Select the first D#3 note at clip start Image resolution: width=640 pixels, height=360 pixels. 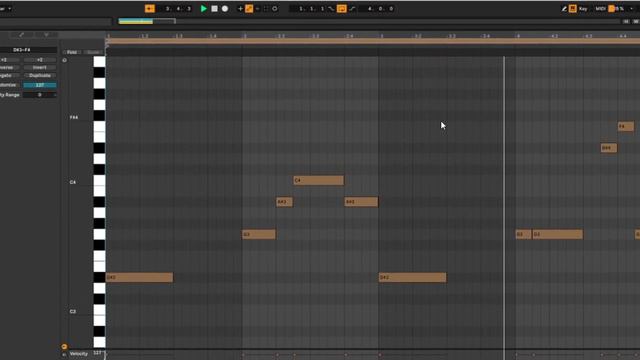pos(139,278)
